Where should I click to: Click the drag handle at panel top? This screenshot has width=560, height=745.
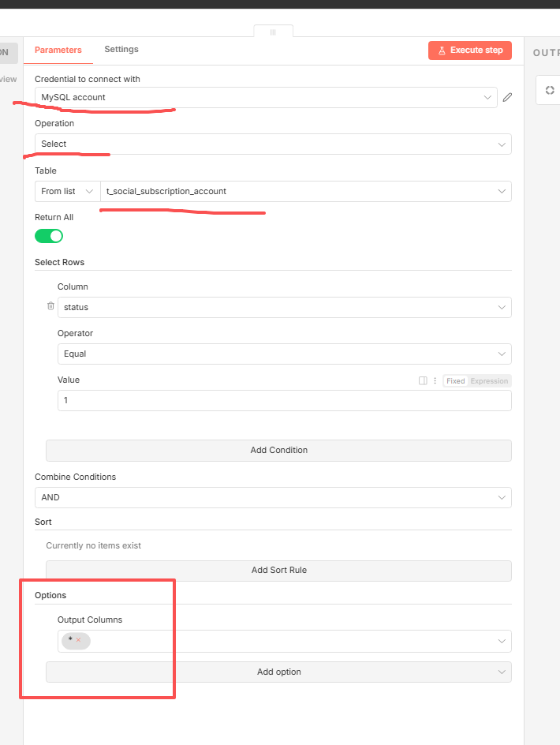pyautogui.click(x=273, y=32)
